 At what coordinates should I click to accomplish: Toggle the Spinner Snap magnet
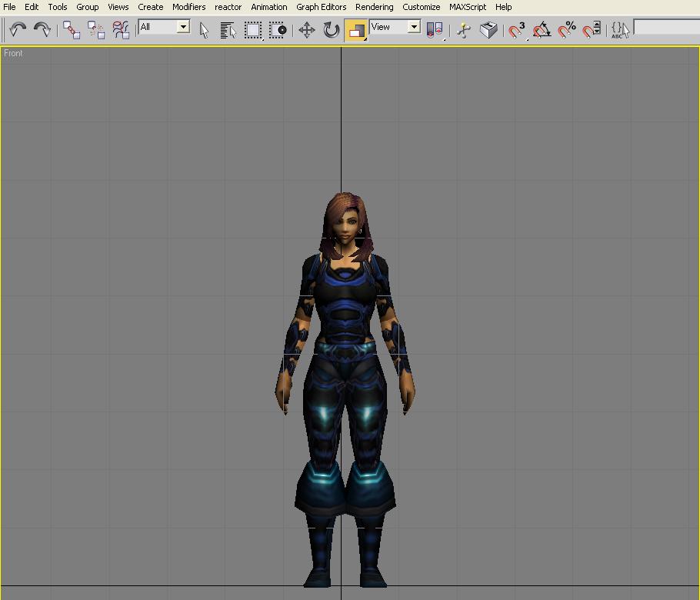[592, 30]
